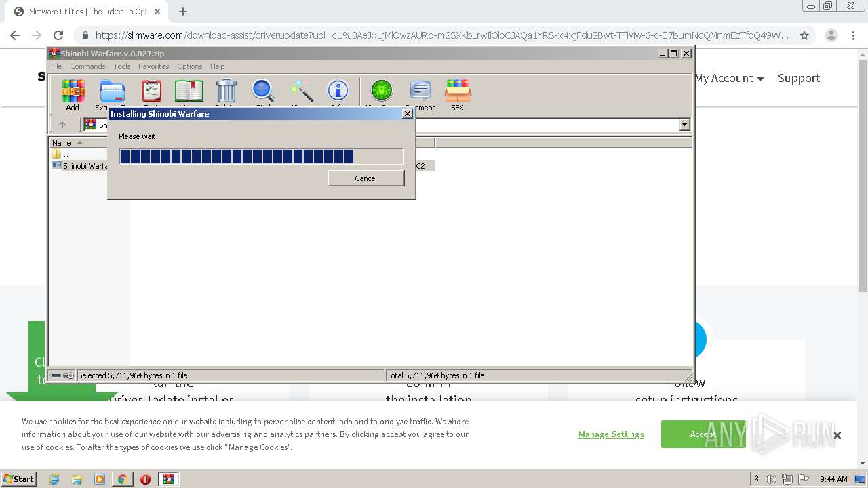Open the red Opera taskbar icon
The image size is (868, 488).
pos(145,479)
